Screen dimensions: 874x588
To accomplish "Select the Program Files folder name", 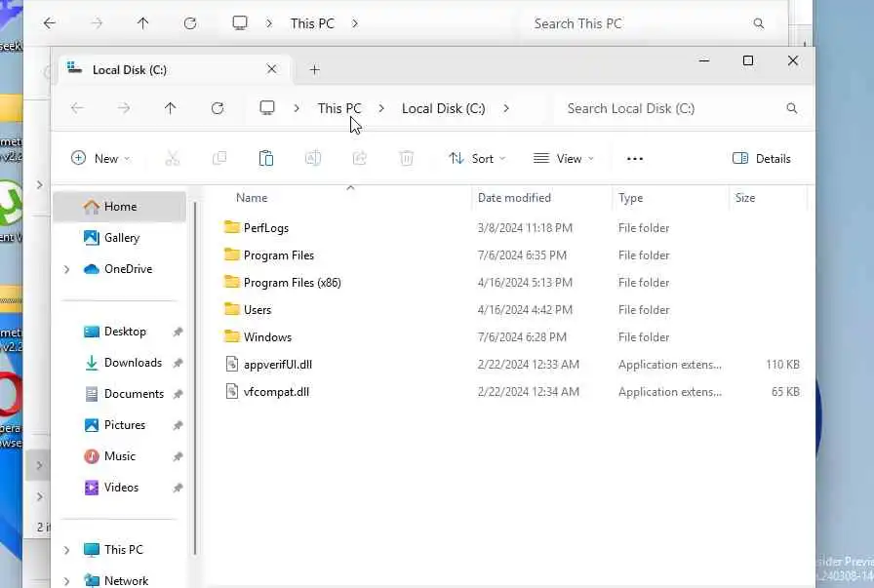I will (x=279, y=255).
